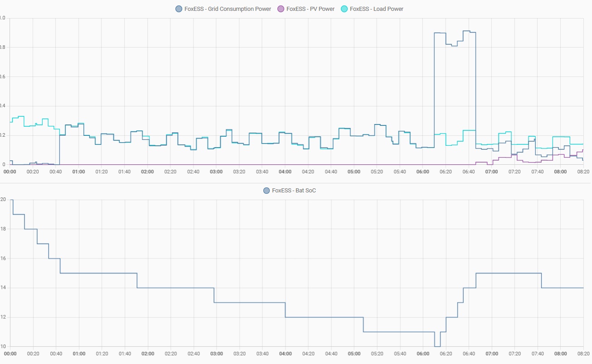Select the 03:00 label on the Bat SoC chart
This screenshot has width=592, height=364.
coord(216,354)
